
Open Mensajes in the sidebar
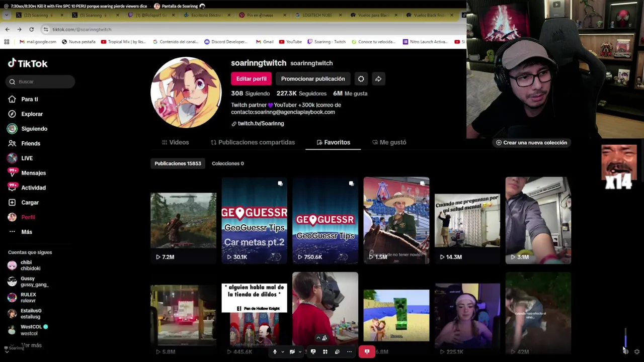(x=27, y=173)
